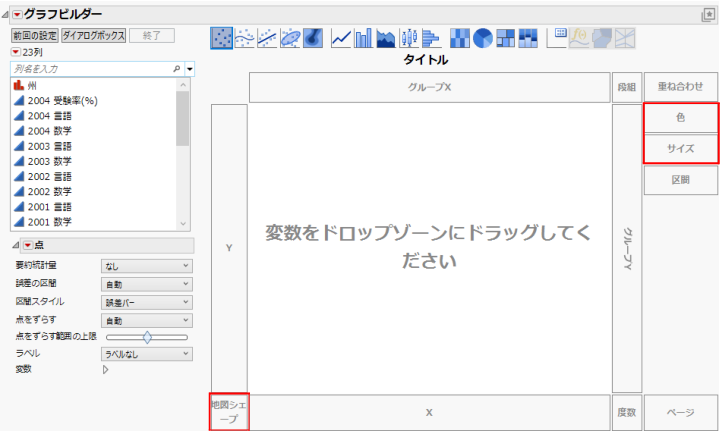Open the 誤差の区間 dropdown
The image size is (722, 431).
click(x=146, y=284)
